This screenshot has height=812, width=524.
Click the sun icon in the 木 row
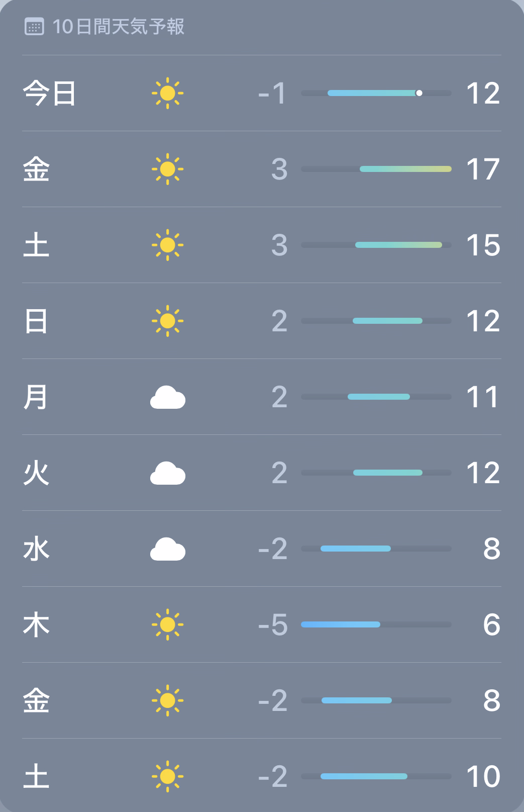pyautogui.click(x=167, y=624)
